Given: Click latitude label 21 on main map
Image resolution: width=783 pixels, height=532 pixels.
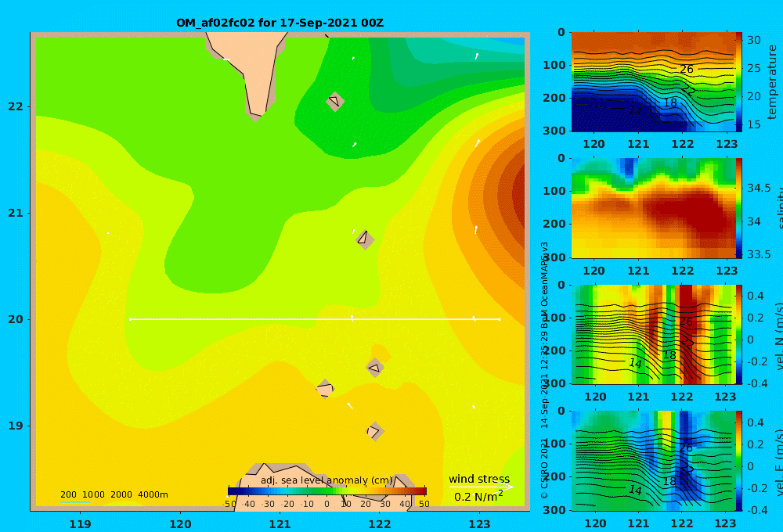Looking at the screenshot, I should point(16,213).
